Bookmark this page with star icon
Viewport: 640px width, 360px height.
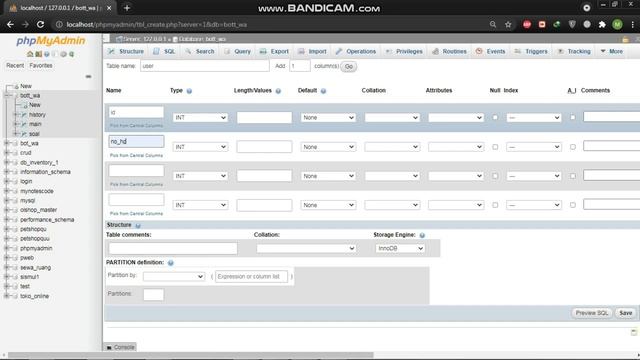(508, 24)
